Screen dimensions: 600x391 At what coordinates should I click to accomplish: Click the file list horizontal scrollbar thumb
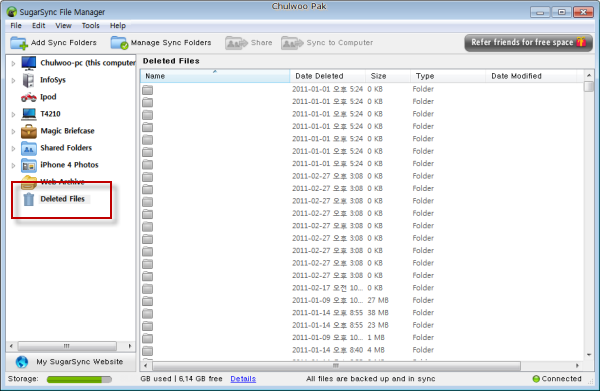pyautogui.click(x=336, y=366)
